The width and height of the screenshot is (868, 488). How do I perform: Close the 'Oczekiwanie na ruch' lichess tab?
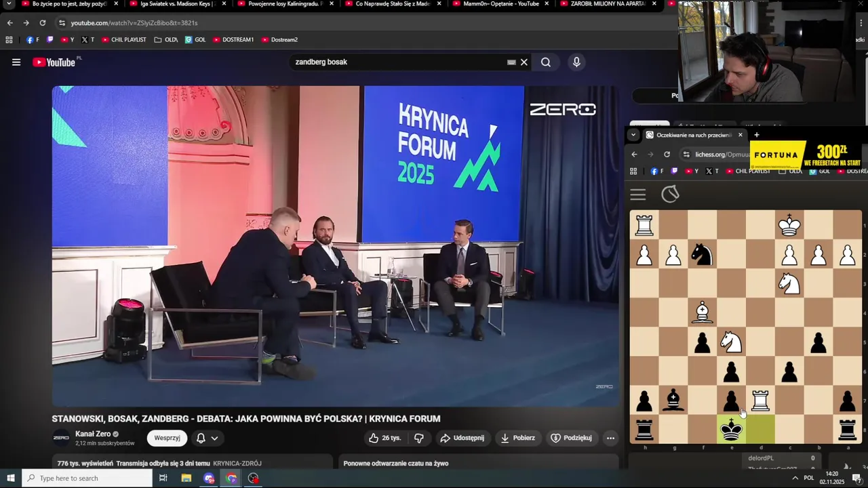(x=740, y=135)
